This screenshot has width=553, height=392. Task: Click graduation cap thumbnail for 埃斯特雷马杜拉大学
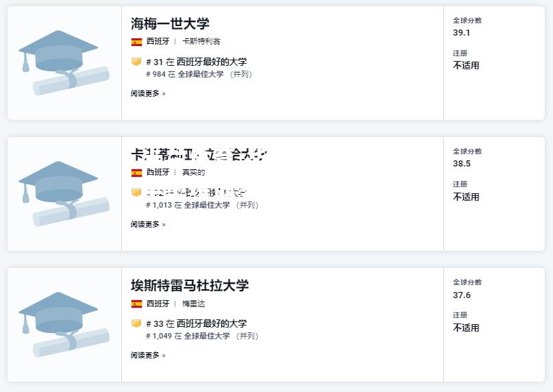pyautogui.click(x=64, y=325)
